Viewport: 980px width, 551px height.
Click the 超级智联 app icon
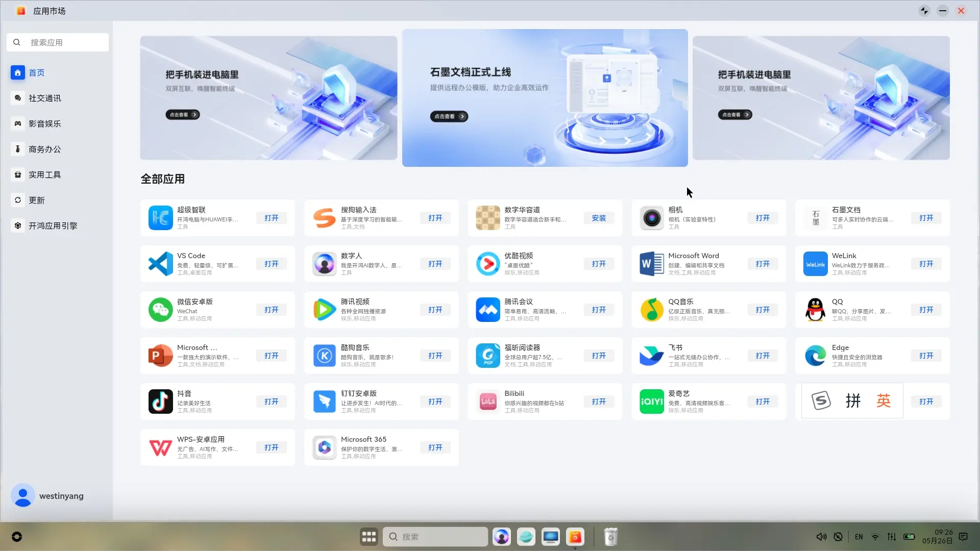pyautogui.click(x=160, y=218)
